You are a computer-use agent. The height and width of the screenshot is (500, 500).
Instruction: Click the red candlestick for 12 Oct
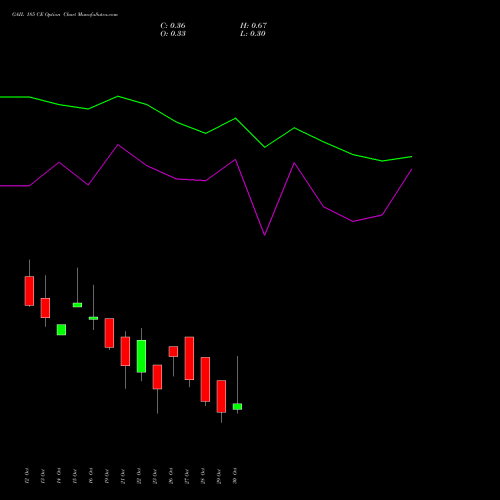click(29, 291)
